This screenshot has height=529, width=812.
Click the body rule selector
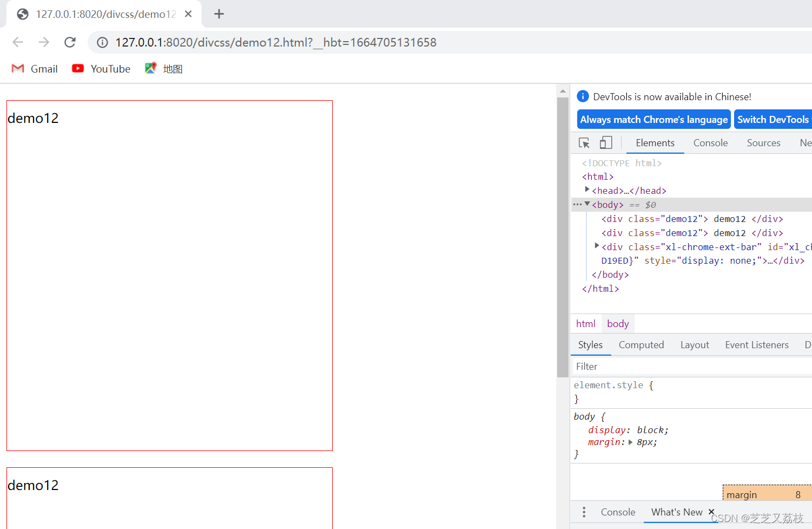tap(584, 416)
